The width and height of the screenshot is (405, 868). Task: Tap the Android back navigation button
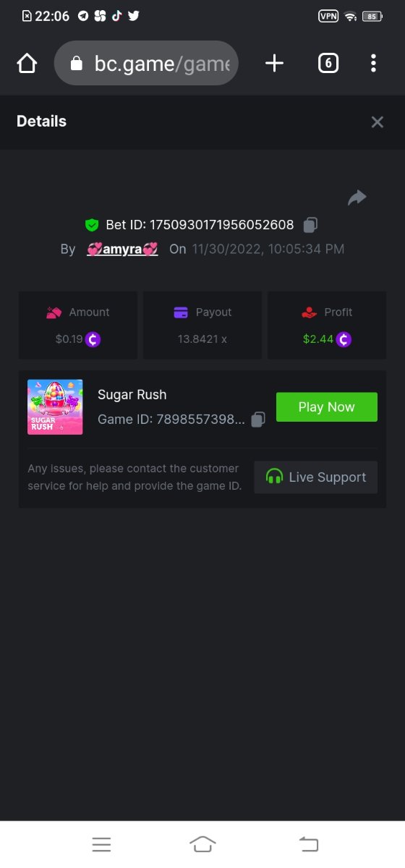point(309,844)
